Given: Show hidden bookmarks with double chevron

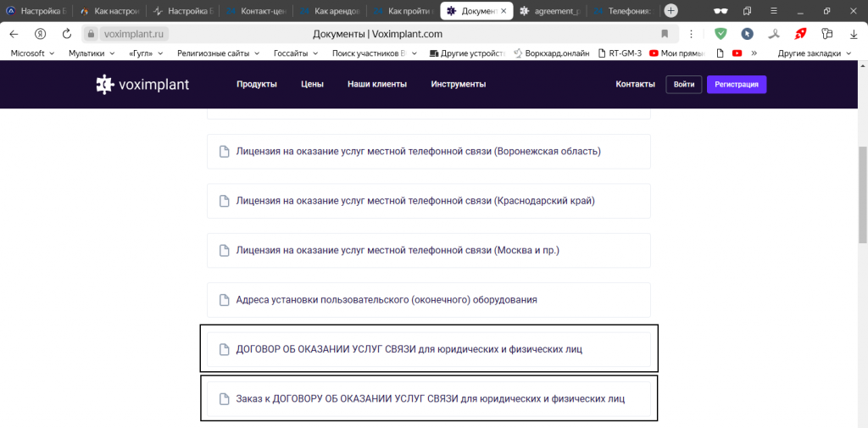Looking at the screenshot, I should coord(754,53).
